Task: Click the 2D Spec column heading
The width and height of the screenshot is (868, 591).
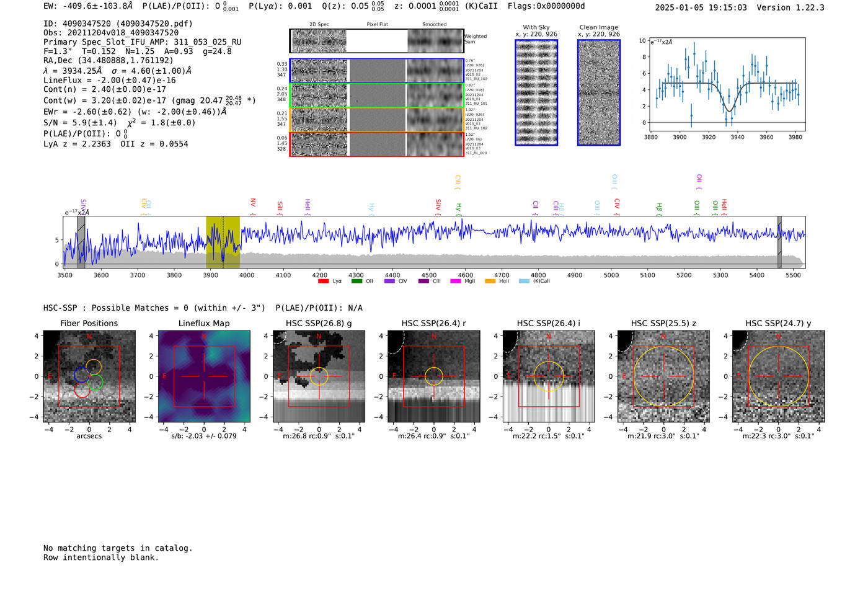Action: [x=319, y=25]
